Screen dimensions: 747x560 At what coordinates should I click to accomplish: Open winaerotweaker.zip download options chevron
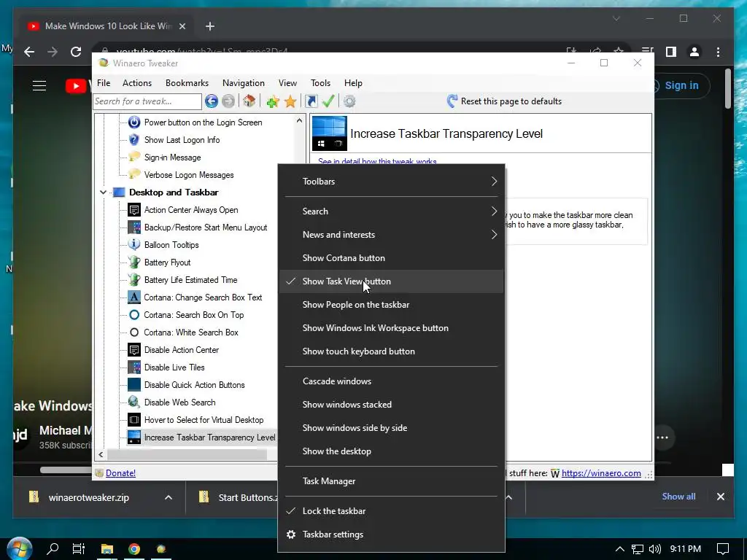pos(169,497)
